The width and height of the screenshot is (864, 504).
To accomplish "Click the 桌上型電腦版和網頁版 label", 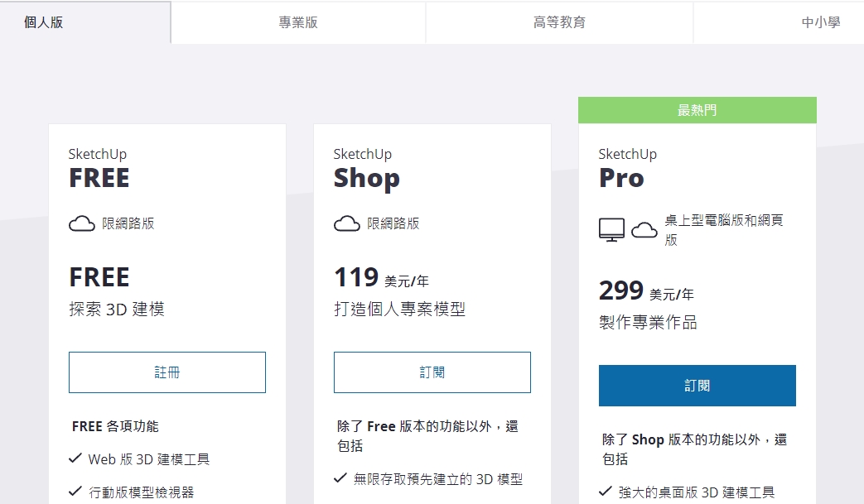I will coord(724,230).
